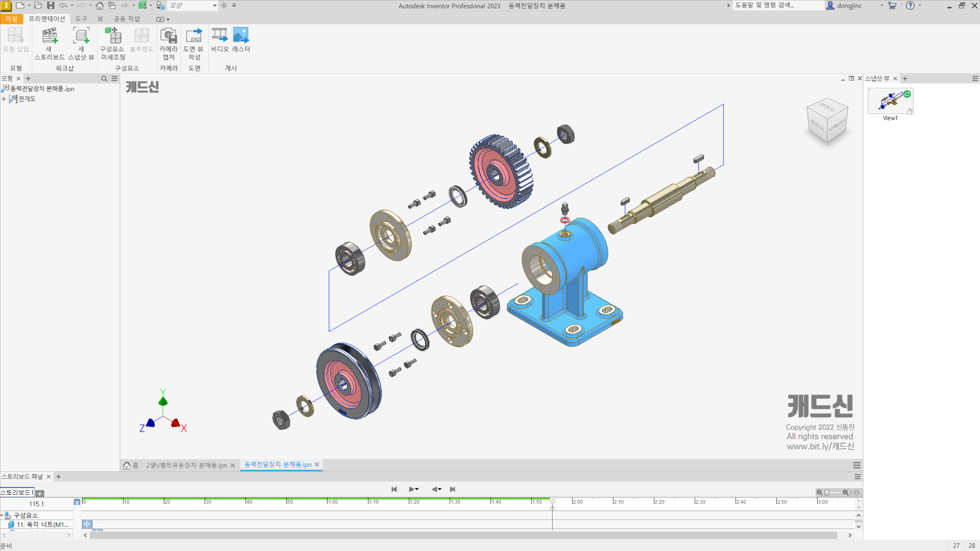This screenshot has width=980, height=551.
Task: Switch to the 공동 작업 ribbon tab
Action: tap(127, 19)
